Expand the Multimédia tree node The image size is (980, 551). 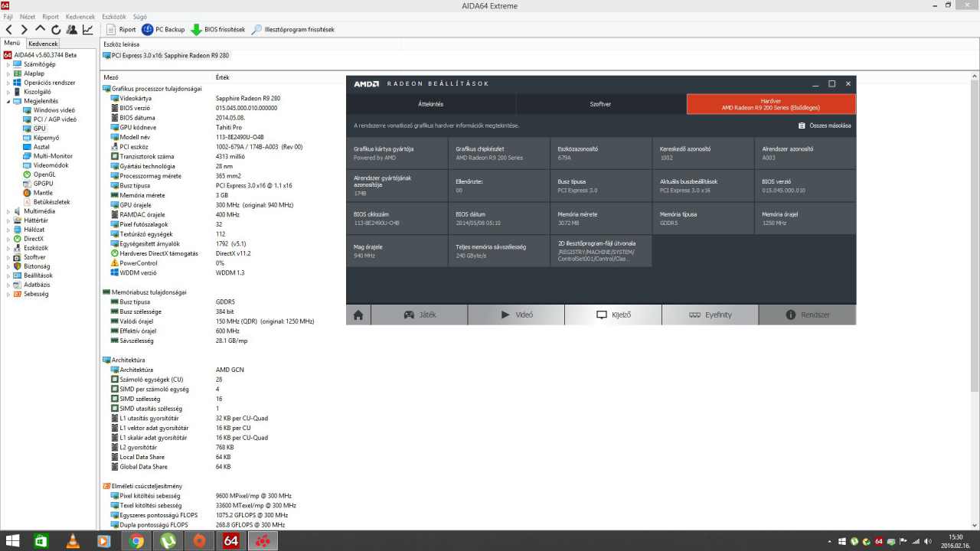[8, 211]
